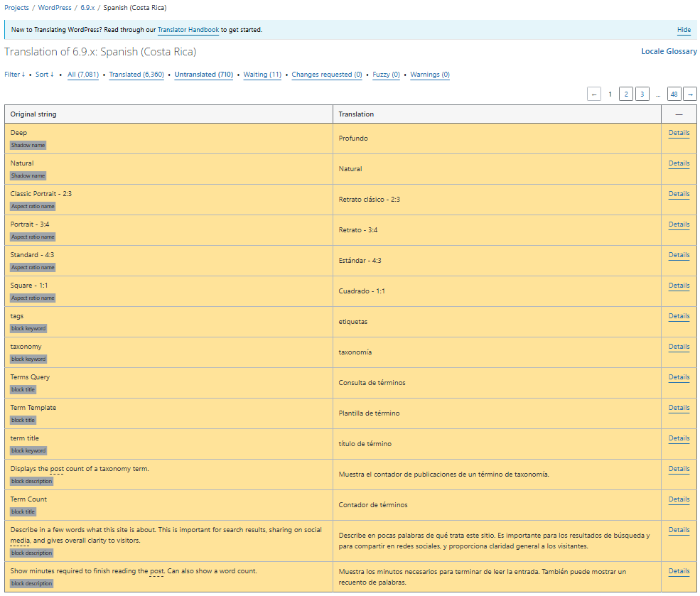700x596 pixels.
Task: Navigate to Projects breadcrumb
Action: pyautogui.click(x=16, y=8)
